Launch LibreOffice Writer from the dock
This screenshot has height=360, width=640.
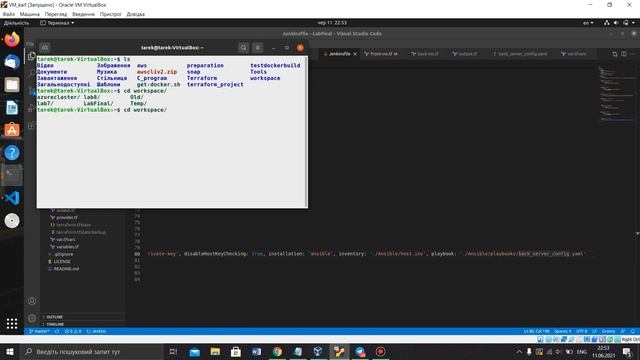coord(12,108)
